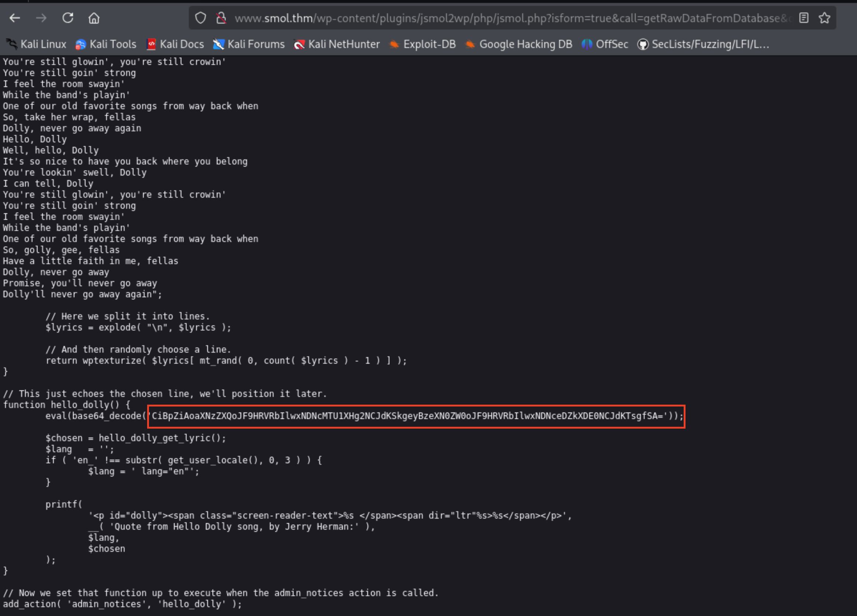Viewport: 857px width, 616px height.
Task: Click the insecure connection padlock icon
Action: pos(221,18)
